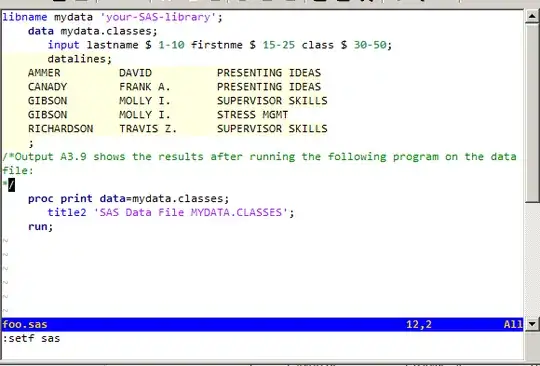Click the cursor position '12,2' in the status line

419,324
